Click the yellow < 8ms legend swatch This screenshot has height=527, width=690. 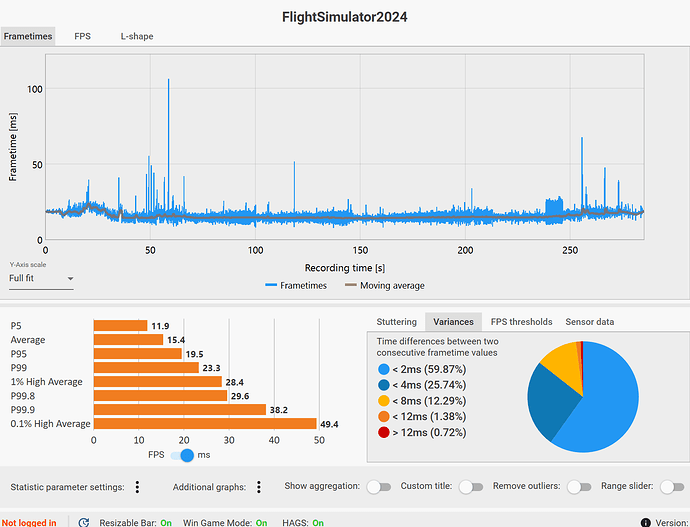[x=384, y=401]
